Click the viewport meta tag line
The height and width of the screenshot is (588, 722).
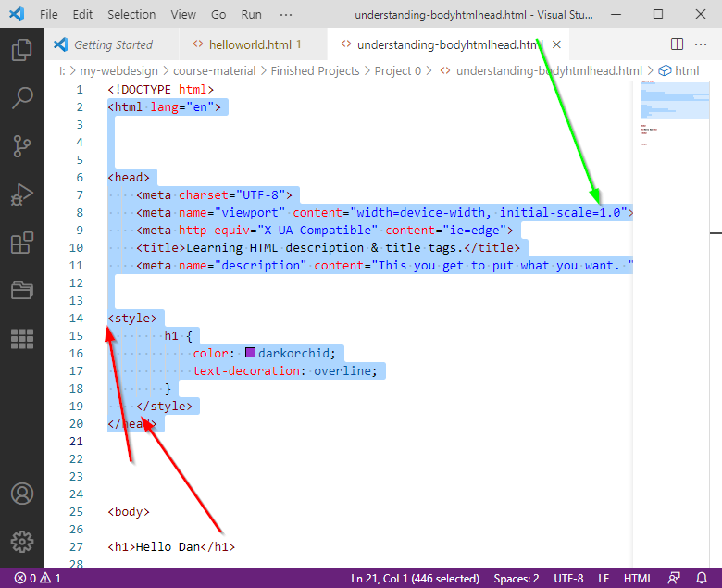tap(384, 212)
